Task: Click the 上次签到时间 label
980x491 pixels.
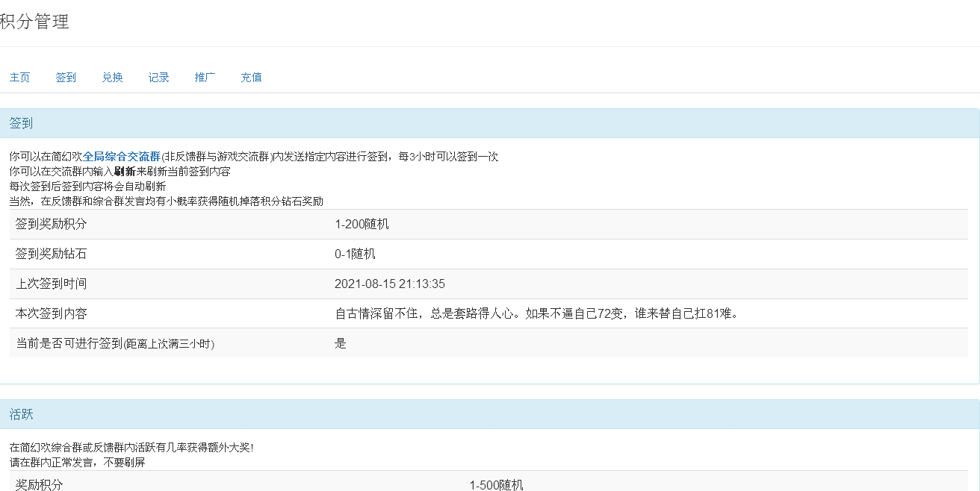Action: click(51, 284)
